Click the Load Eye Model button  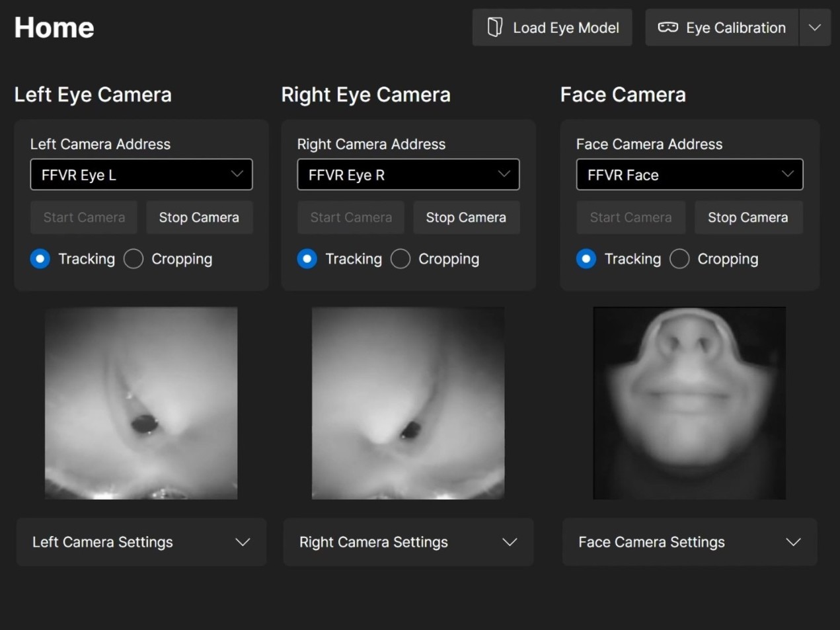[552, 28]
